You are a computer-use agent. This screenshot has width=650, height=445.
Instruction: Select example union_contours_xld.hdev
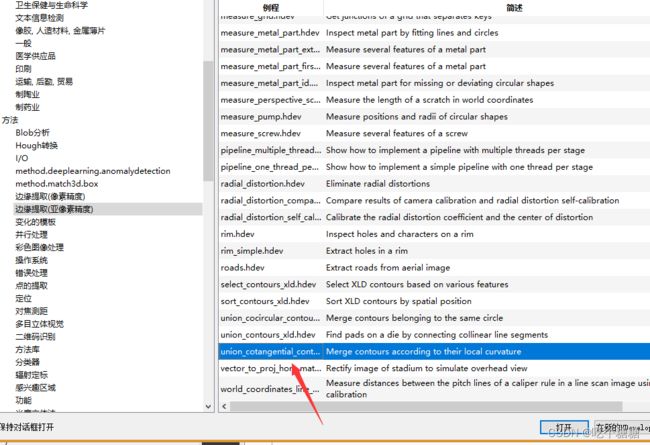click(434, 335)
